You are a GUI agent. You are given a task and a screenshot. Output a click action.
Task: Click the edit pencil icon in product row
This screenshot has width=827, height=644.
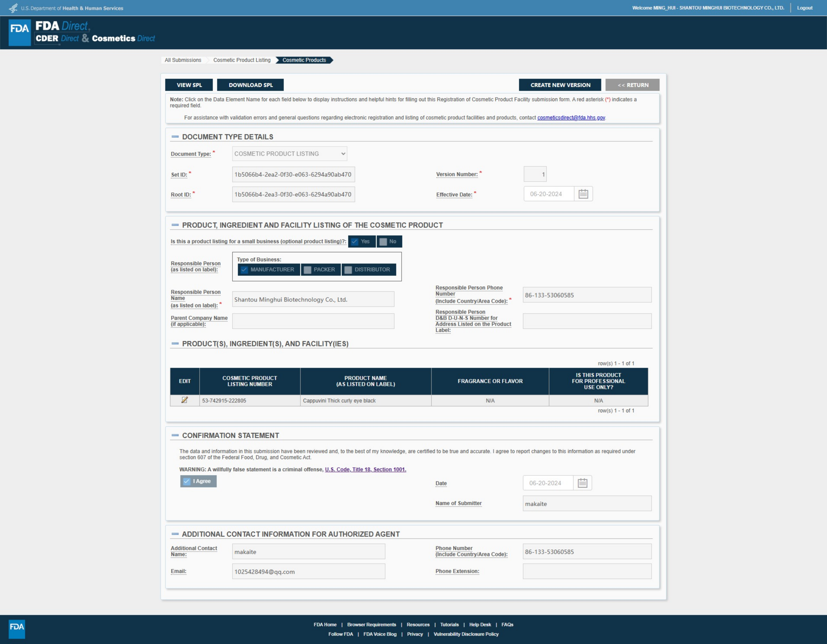[x=184, y=400]
